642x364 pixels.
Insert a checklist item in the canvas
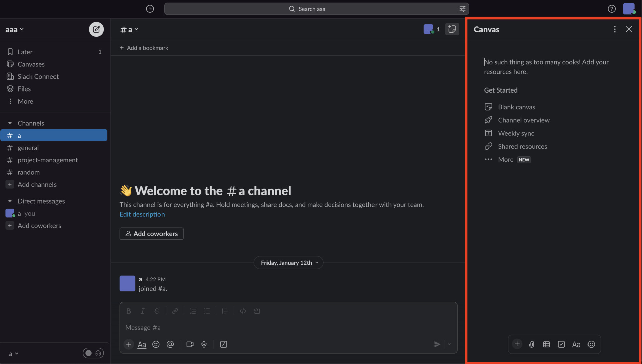562,344
